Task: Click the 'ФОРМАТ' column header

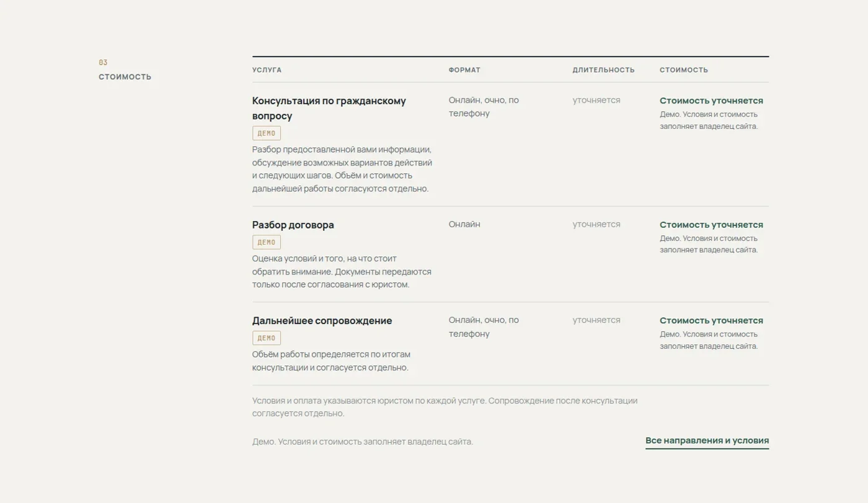Action: [x=464, y=70]
